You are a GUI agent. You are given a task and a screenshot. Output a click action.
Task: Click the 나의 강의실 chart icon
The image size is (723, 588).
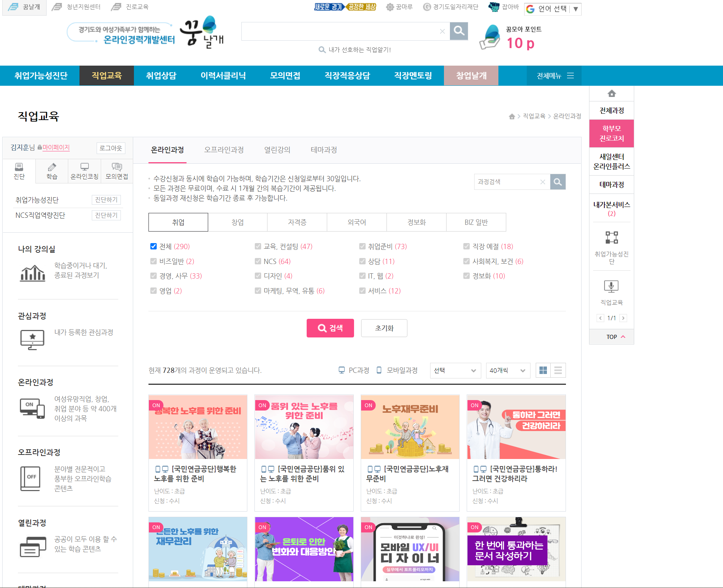click(32, 273)
